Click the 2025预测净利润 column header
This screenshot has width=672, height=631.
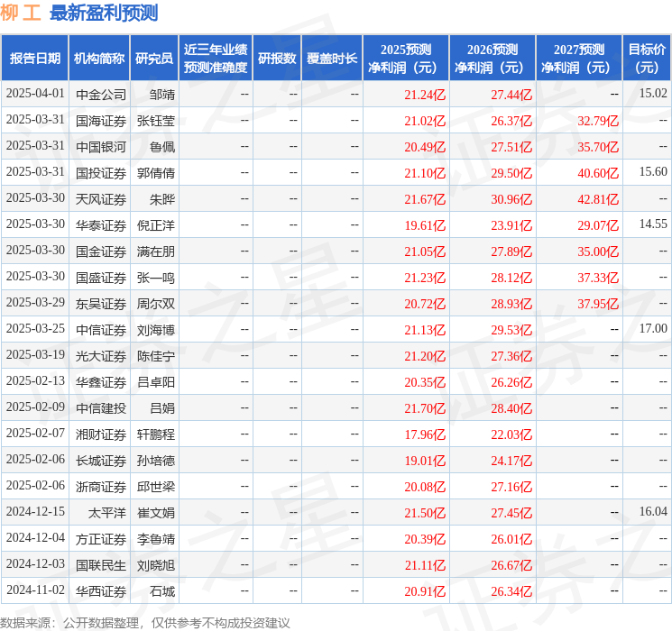406,59
